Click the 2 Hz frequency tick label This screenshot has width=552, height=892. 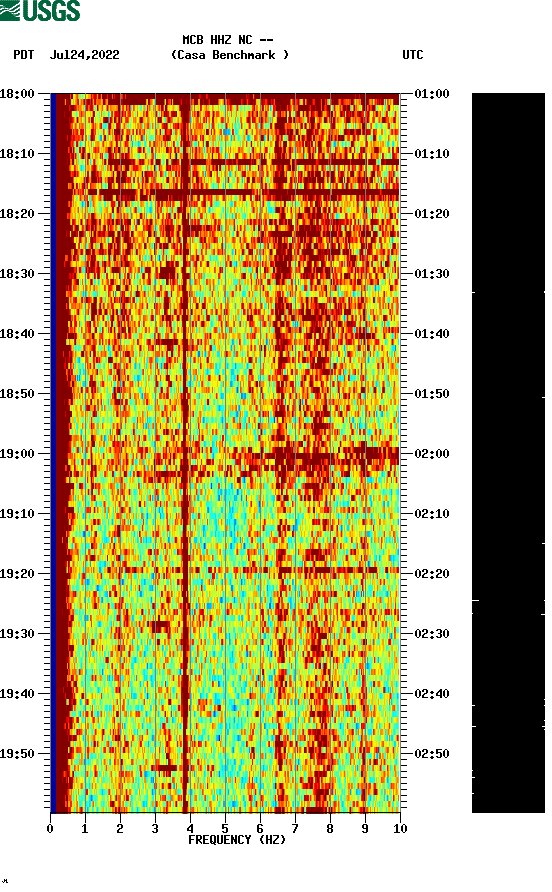(120, 829)
